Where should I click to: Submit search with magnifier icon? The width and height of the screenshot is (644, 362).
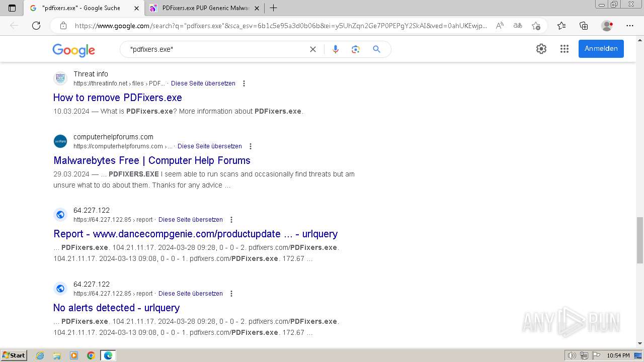pos(376,49)
